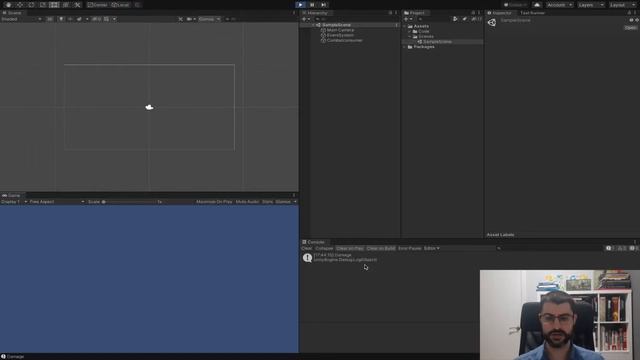The height and width of the screenshot is (360, 640).
Task: Open the Layers dropdown
Action: click(x=591, y=5)
